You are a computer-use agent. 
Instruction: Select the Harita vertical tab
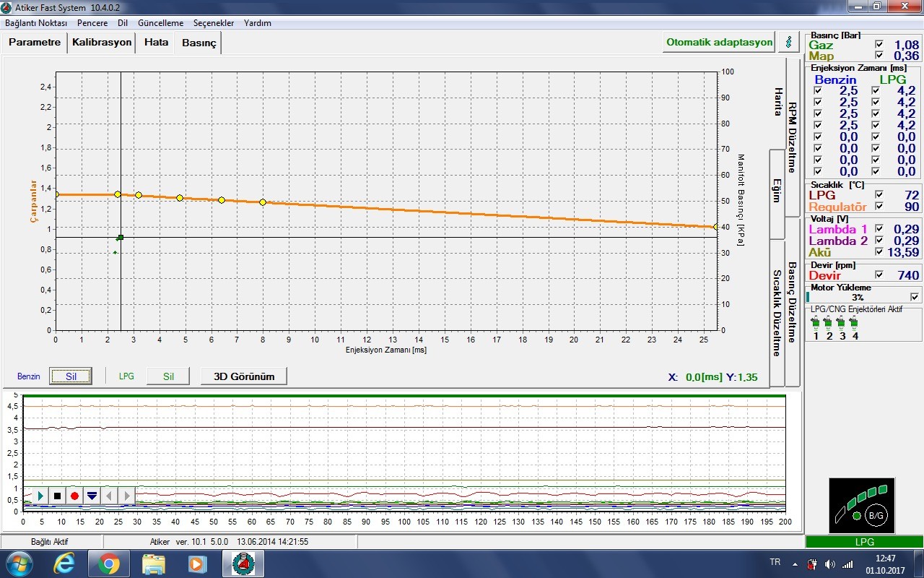point(777,103)
